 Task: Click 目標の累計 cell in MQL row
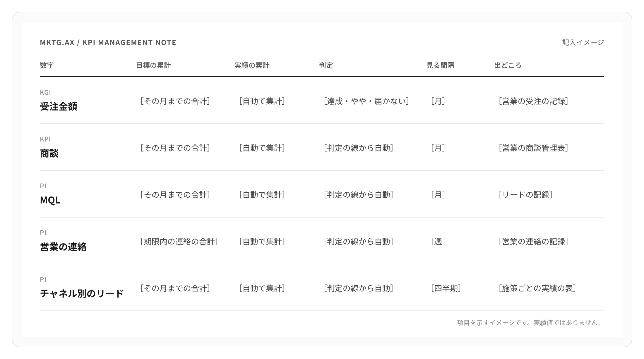click(175, 195)
